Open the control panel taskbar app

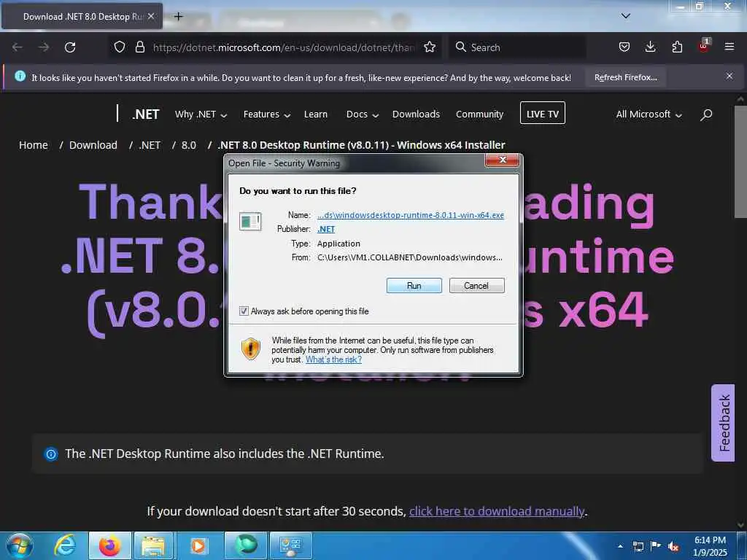point(290,545)
